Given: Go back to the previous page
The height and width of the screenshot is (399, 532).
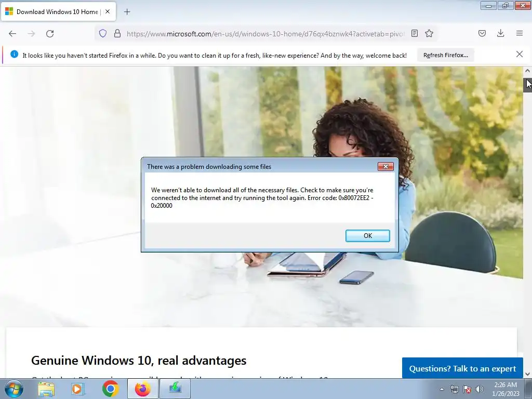Looking at the screenshot, I should coord(12,33).
